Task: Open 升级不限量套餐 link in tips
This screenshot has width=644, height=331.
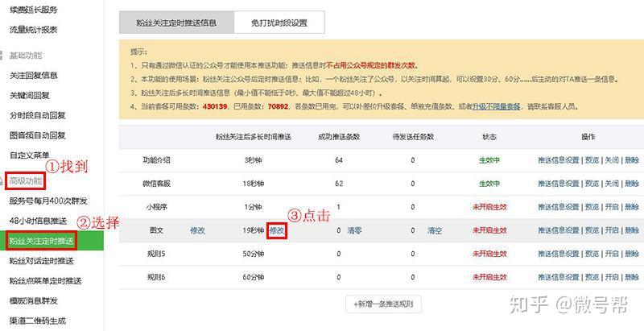Action: click(x=496, y=106)
